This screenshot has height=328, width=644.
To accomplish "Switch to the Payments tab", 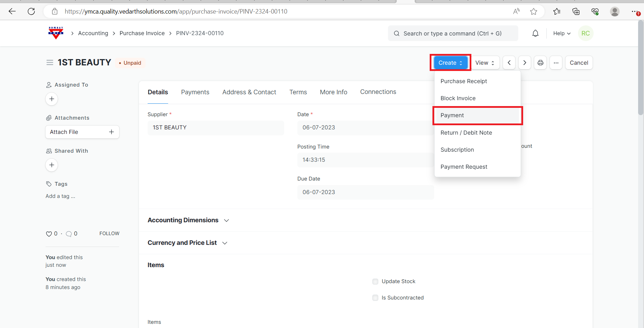I will [x=195, y=92].
